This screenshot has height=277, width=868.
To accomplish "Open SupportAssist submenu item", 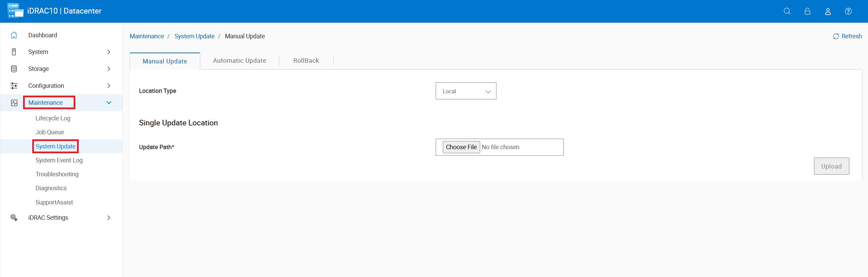I will [x=54, y=202].
